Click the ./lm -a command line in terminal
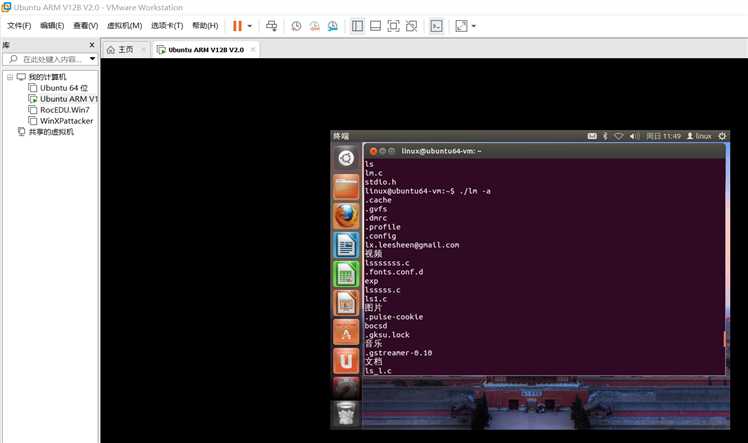748x443 pixels. [427, 191]
